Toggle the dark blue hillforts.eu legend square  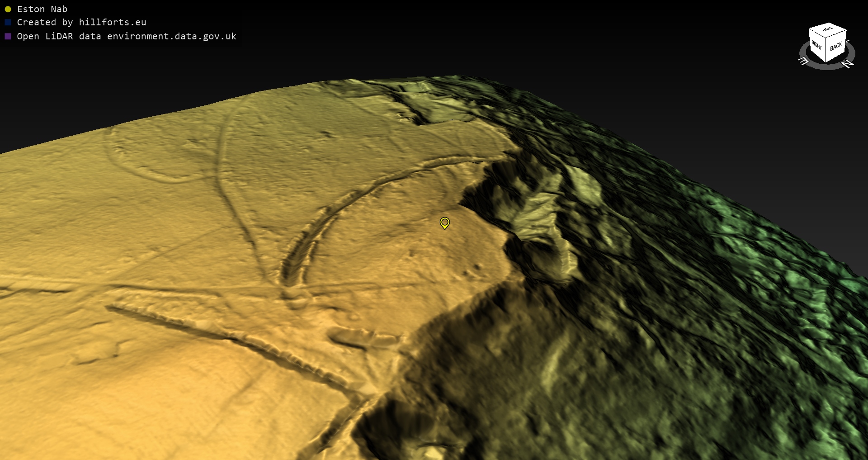8,22
